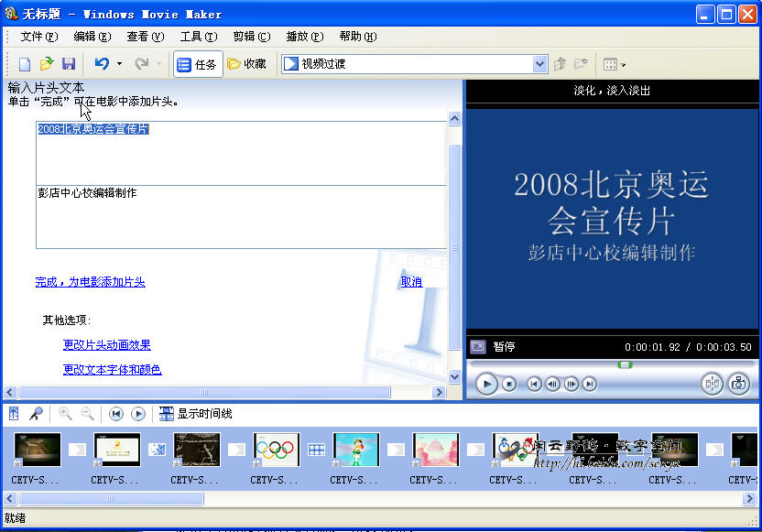The image size is (762, 532).
Task: Click the grid transition after Olympic rings clip
Action: 316,450
